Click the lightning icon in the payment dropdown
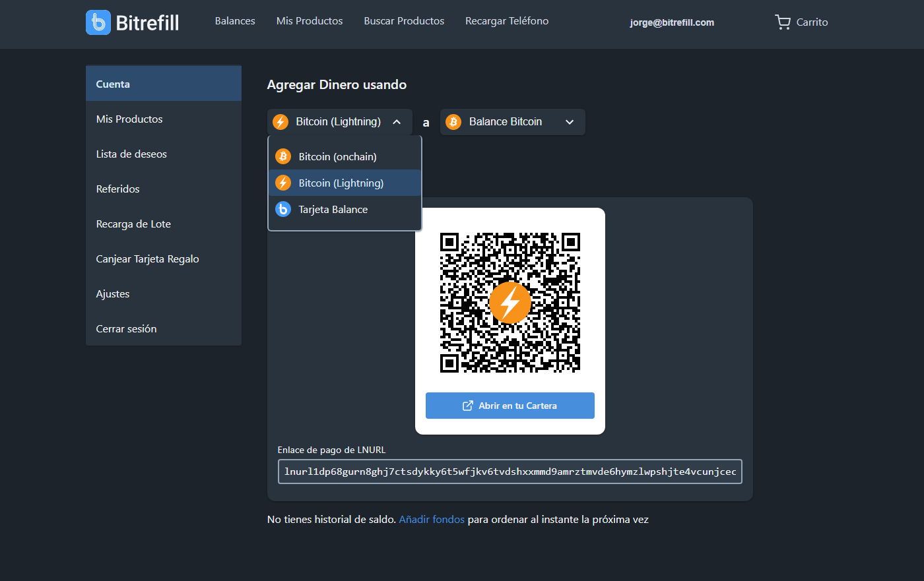This screenshot has width=924, height=581. (x=281, y=122)
